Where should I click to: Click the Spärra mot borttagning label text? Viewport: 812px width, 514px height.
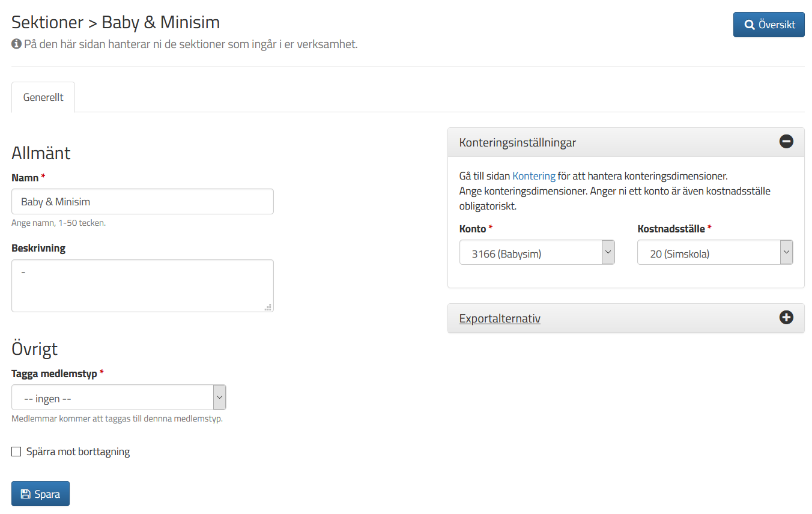click(x=78, y=452)
